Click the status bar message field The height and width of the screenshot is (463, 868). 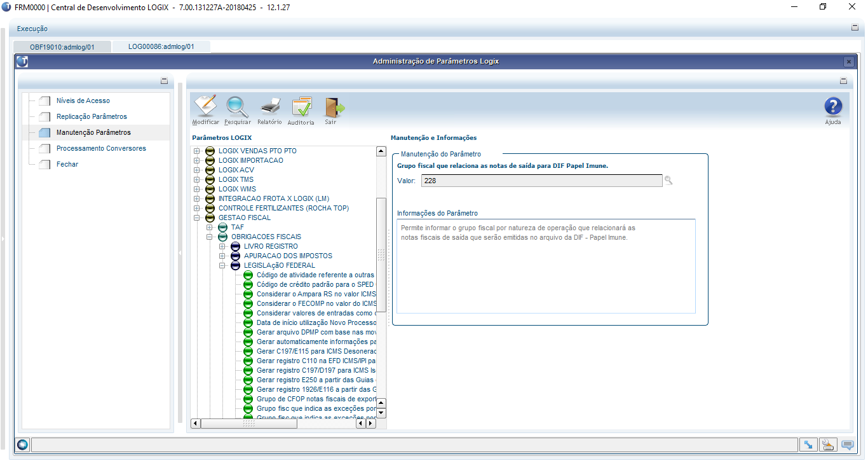click(413, 445)
